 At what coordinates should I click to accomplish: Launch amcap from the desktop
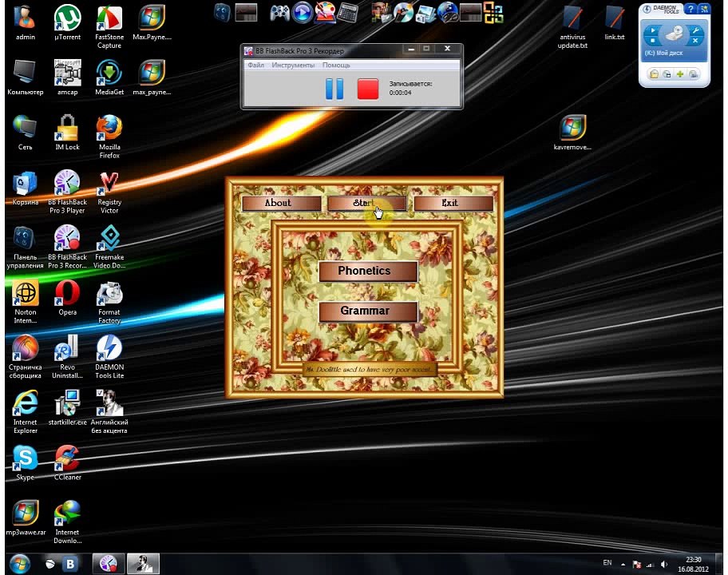pos(67,77)
